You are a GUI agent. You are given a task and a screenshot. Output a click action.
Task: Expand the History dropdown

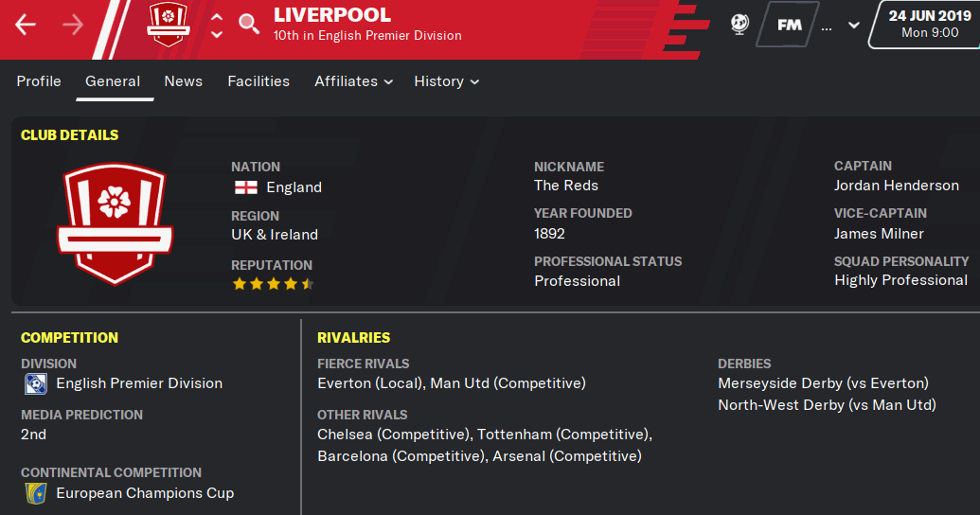point(446,81)
